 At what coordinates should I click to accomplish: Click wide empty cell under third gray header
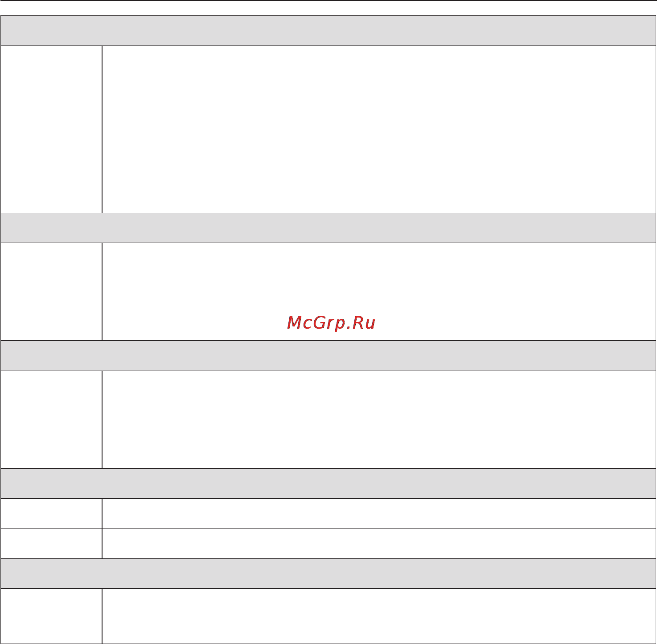click(379, 420)
